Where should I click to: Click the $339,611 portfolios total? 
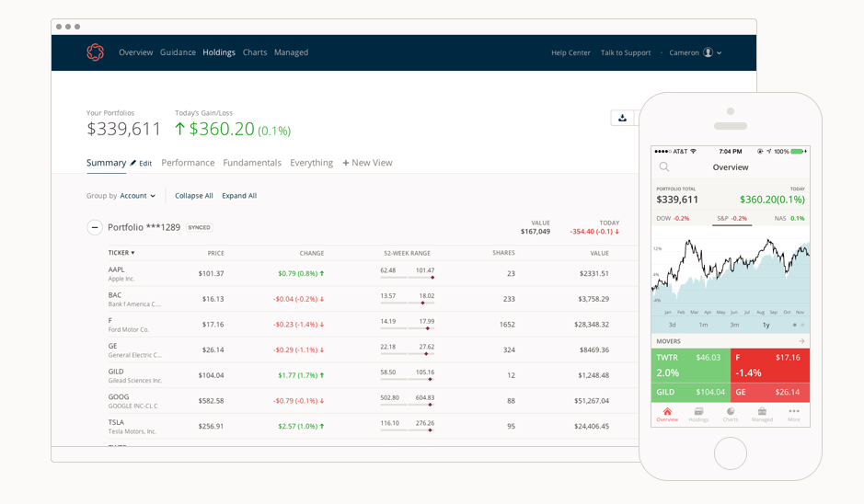123,129
